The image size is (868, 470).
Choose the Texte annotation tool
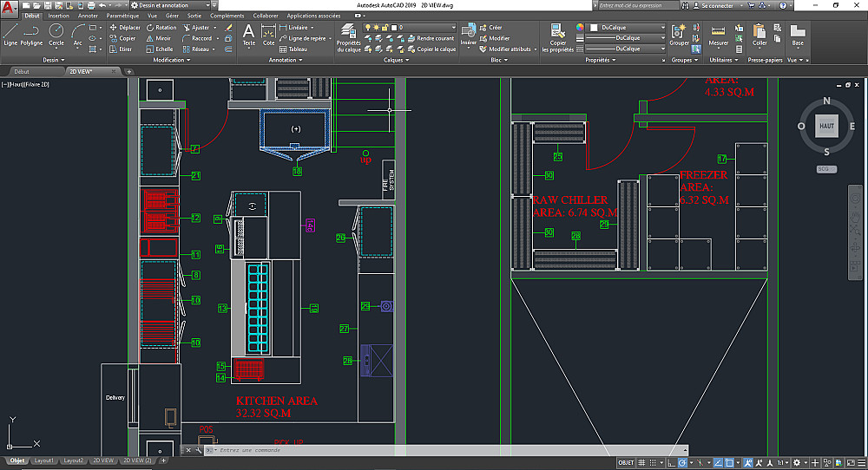pyautogui.click(x=249, y=35)
